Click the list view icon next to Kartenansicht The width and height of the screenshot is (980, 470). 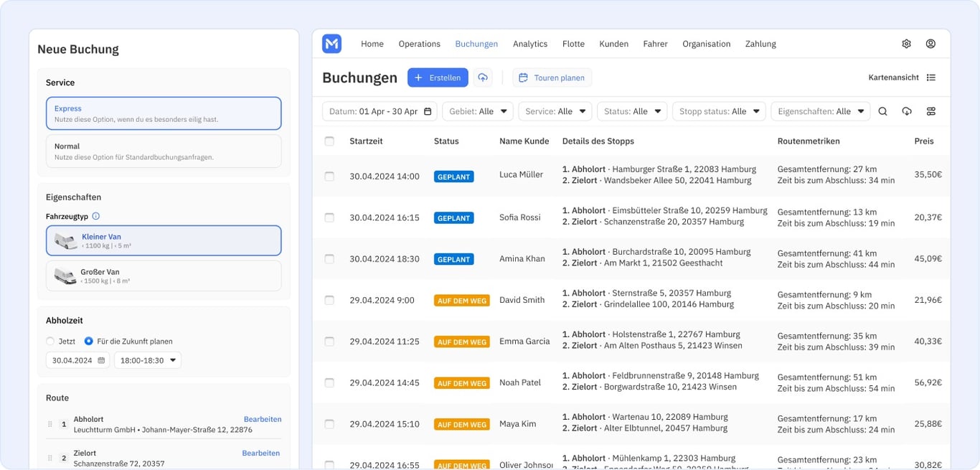click(x=931, y=77)
